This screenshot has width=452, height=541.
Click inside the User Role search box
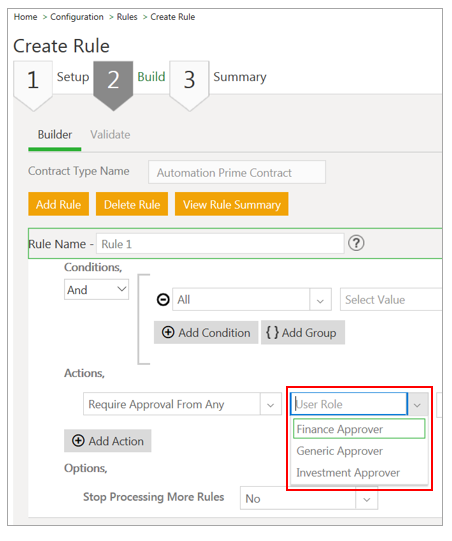349,404
